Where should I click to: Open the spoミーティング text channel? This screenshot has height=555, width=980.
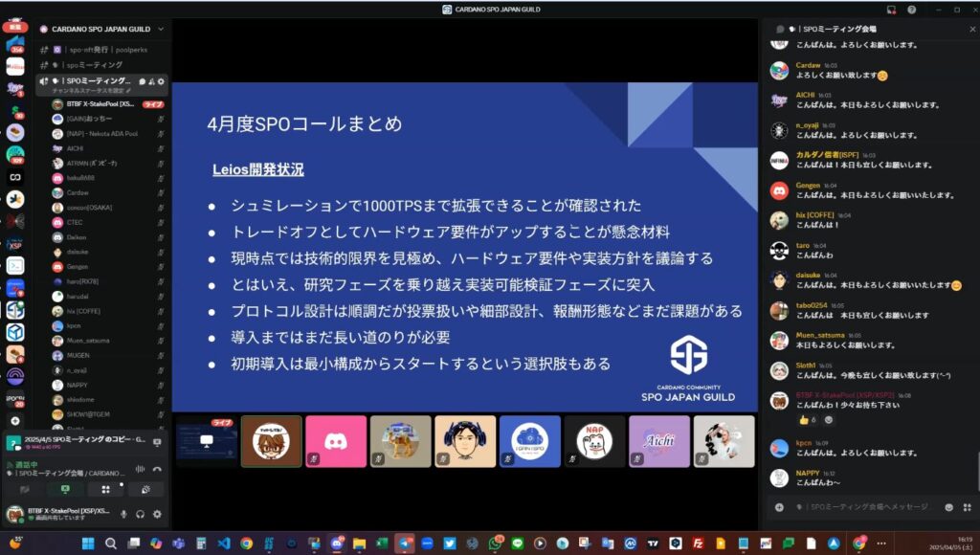pos(103,64)
